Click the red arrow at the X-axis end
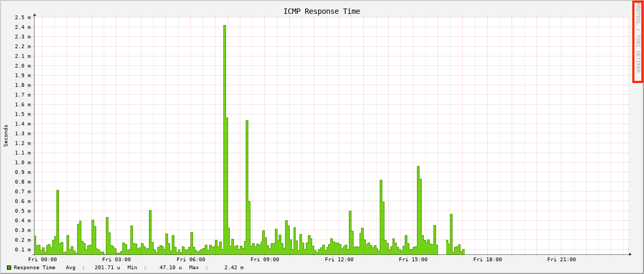Viewport: 644px width, 274px height. [x=630, y=254]
